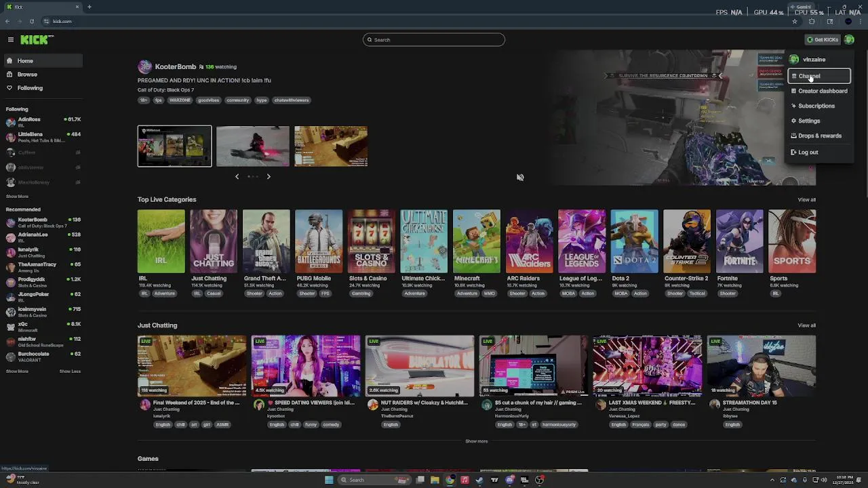Go to next featured carousel slide

(269, 176)
